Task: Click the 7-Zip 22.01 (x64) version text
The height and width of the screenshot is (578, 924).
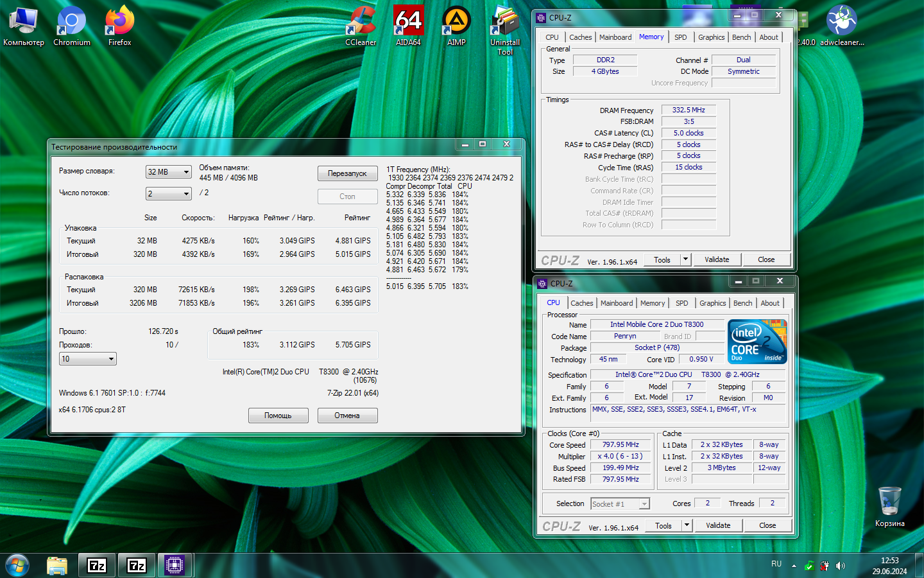Action: coord(353,393)
